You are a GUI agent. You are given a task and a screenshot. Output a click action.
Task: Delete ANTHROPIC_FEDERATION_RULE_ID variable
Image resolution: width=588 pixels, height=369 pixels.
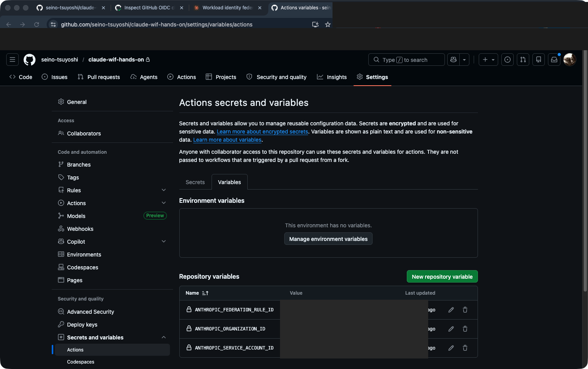[x=465, y=310]
